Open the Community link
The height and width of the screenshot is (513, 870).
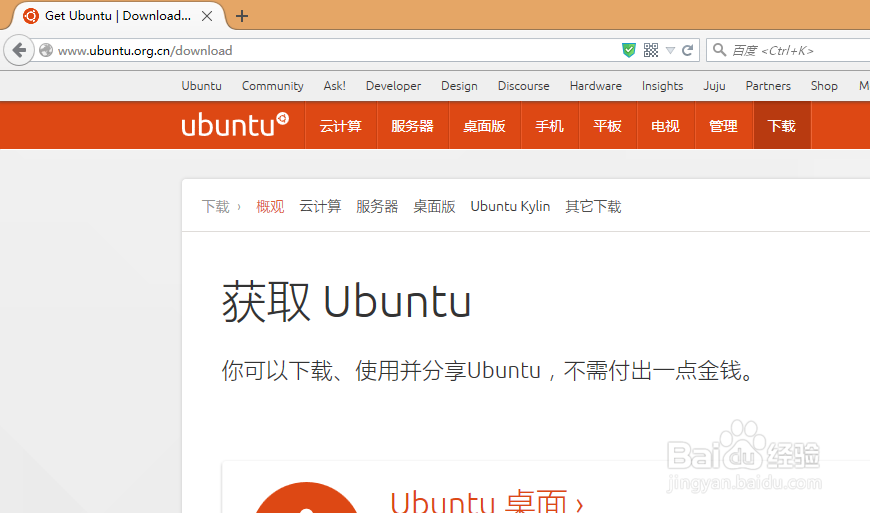click(x=272, y=86)
